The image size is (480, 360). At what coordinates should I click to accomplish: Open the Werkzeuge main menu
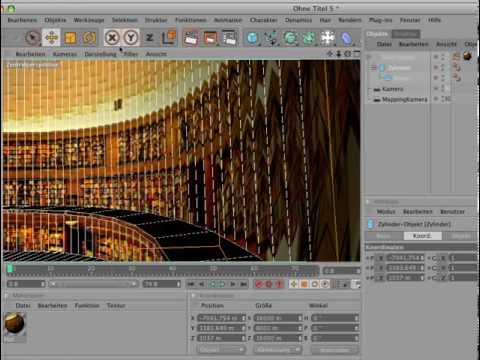point(89,20)
